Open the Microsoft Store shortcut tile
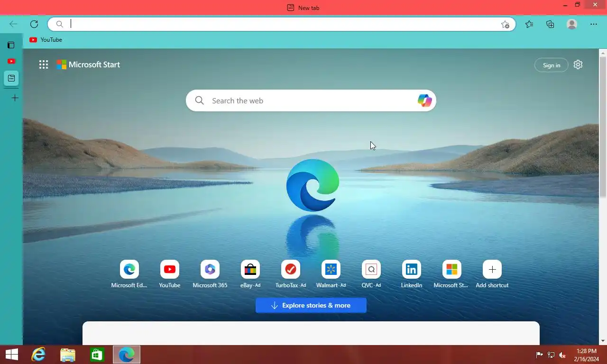The image size is (607, 364). click(452, 274)
